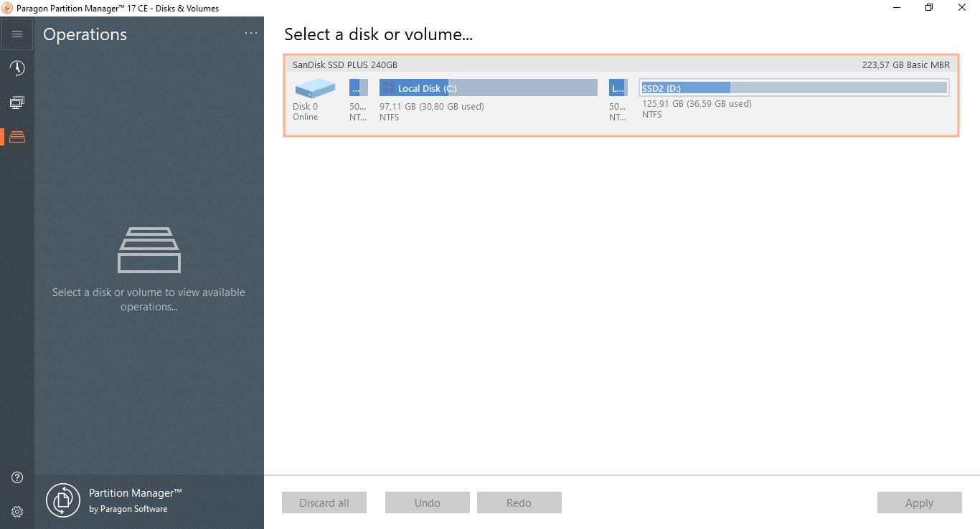Open the history clock icon in sidebar
Screen dimensions: 980x529
17,68
